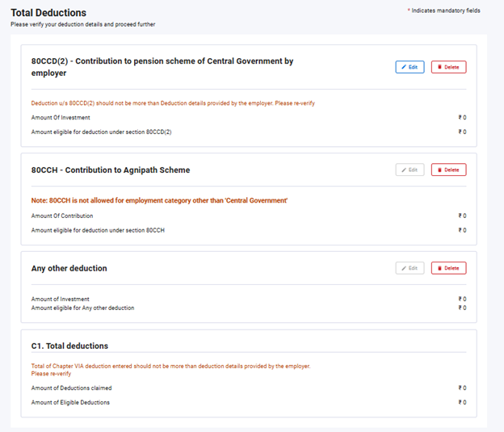Click ₹0 value of Deductions claimed
The image size is (504, 432).
462,388
